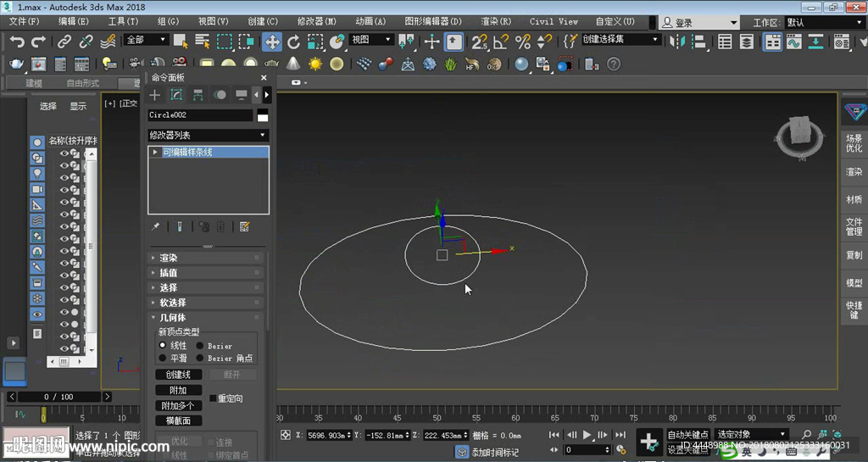
Task: Toggle lights filter in scene explorer sidebar
Action: pyautogui.click(x=37, y=173)
